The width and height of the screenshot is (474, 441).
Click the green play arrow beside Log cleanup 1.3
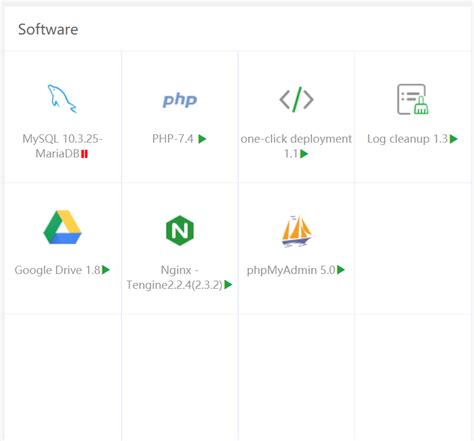tap(453, 139)
